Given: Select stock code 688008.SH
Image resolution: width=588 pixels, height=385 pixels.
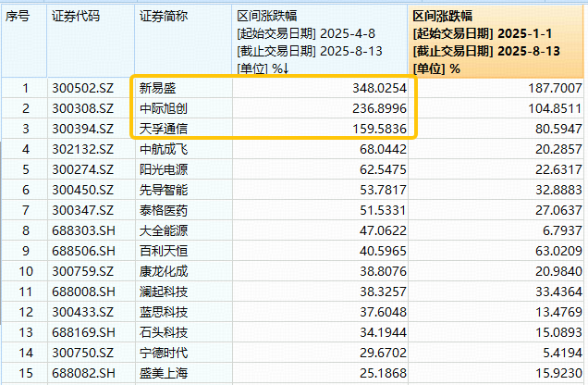Looking at the screenshot, I should point(83,292).
